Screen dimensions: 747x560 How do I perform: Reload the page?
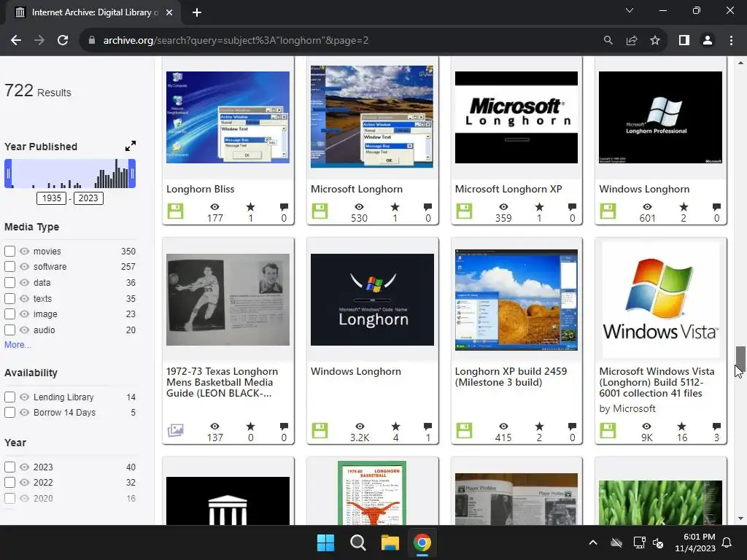[x=63, y=41]
